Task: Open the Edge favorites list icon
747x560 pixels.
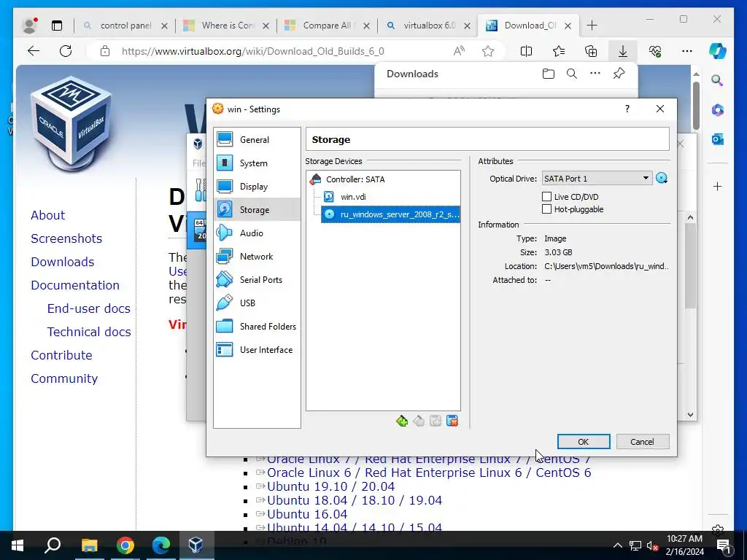Action: (558, 51)
